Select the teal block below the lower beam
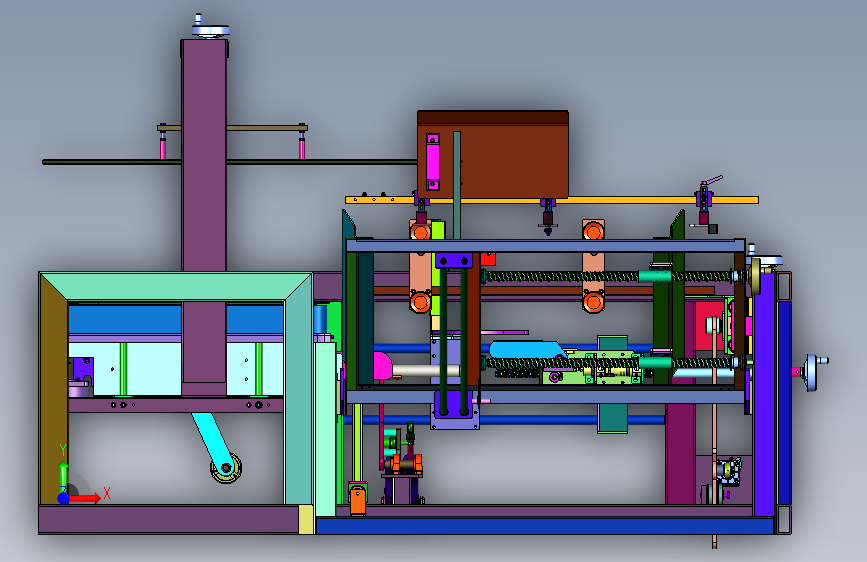867x562 pixels. [x=613, y=418]
